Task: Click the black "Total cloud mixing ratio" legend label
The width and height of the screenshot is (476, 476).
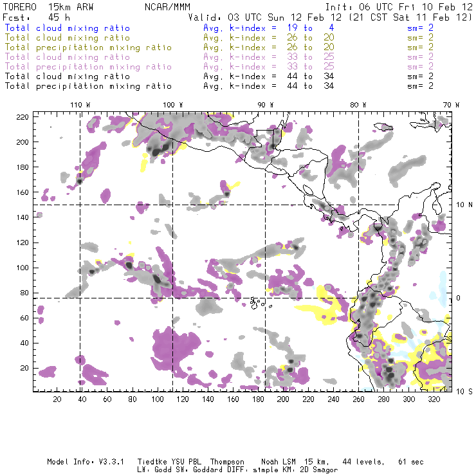Action: point(68,76)
